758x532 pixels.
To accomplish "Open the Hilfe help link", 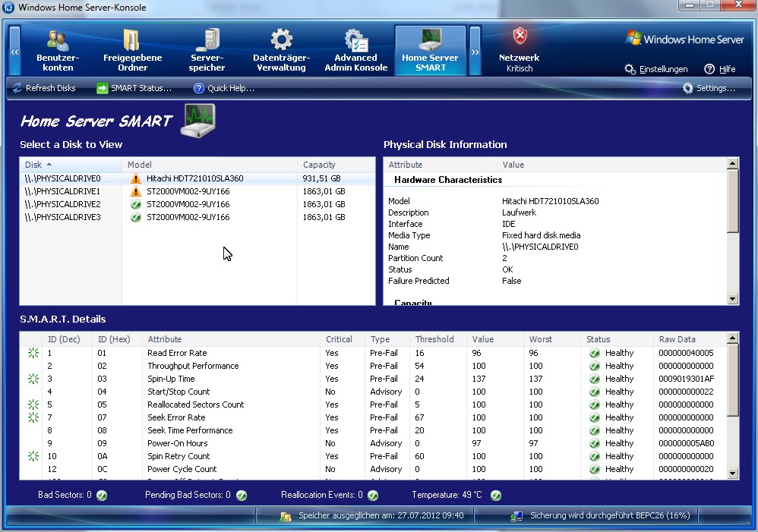I will click(720, 69).
